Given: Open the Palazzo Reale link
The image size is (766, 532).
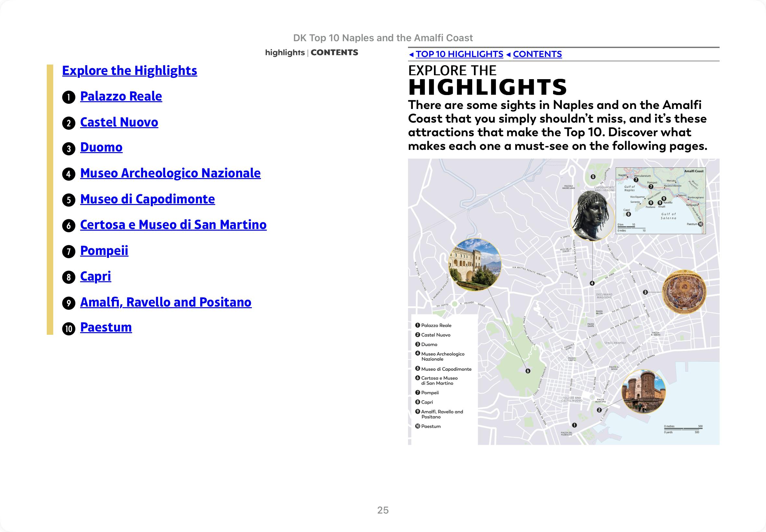Looking at the screenshot, I should (121, 96).
